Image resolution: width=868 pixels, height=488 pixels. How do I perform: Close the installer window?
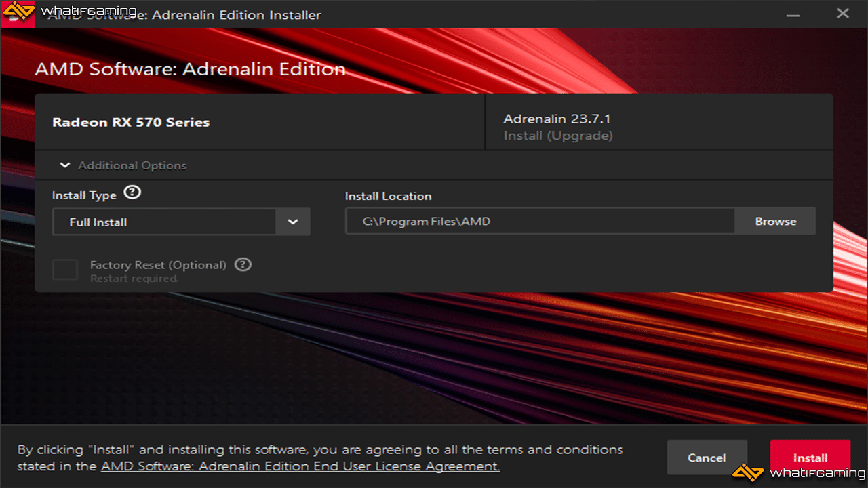[x=843, y=14]
